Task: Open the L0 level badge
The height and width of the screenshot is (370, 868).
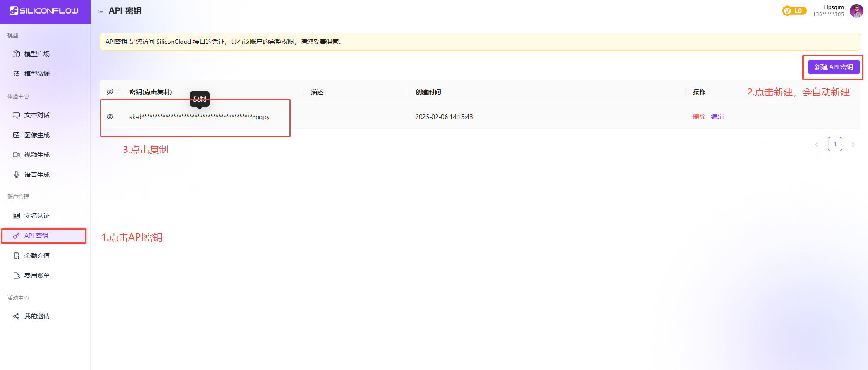Action: coord(794,11)
